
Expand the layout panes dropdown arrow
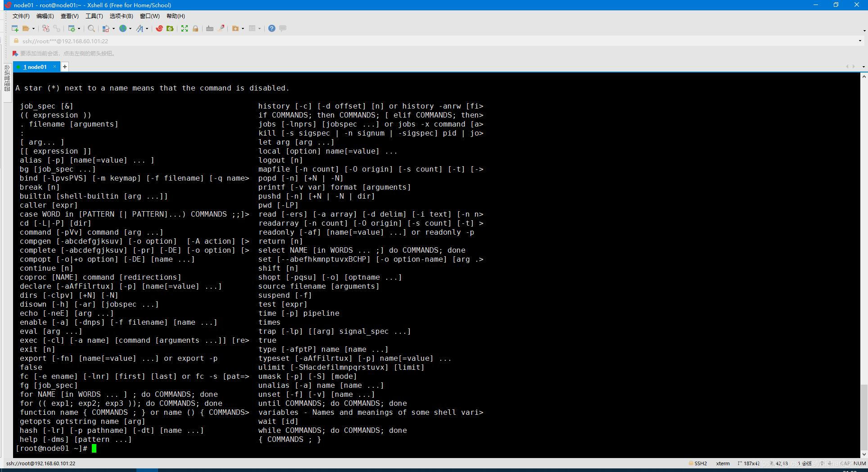coord(260,28)
